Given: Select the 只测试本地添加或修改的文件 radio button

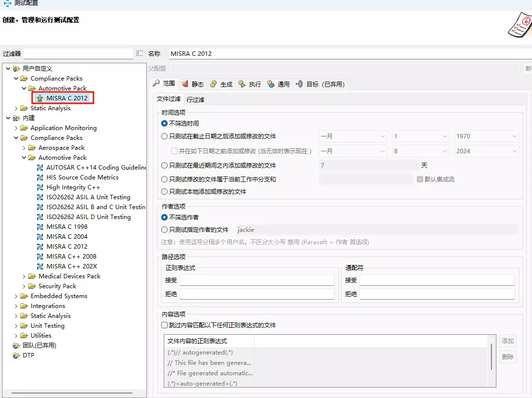Looking at the screenshot, I should pyautogui.click(x=165, y=192).
